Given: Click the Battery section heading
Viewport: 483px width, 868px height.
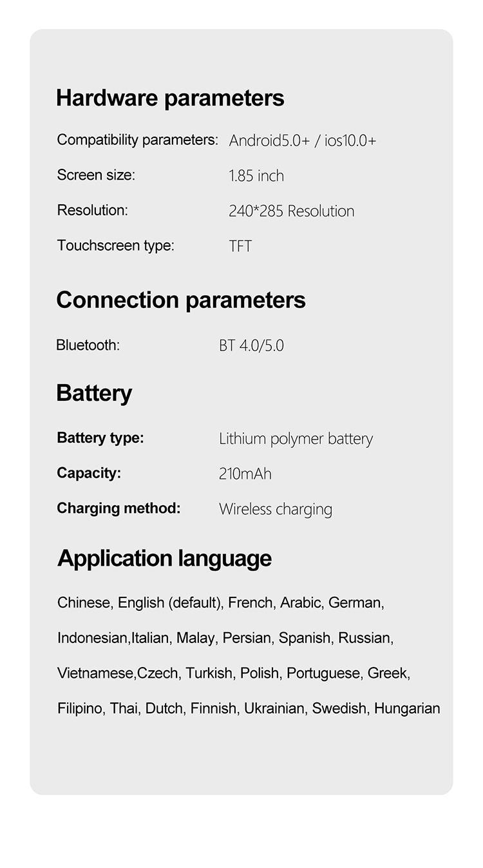Looking at the screenshot, I should (94, 393).
